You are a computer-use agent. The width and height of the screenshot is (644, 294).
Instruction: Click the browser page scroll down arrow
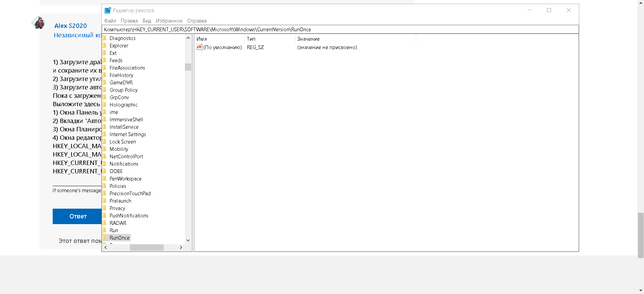pos(641,291)
